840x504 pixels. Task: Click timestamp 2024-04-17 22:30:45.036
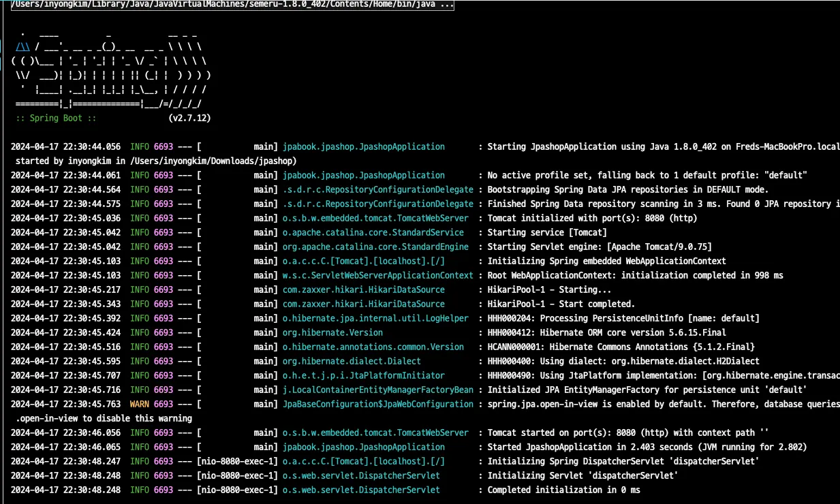click(65, 218)
